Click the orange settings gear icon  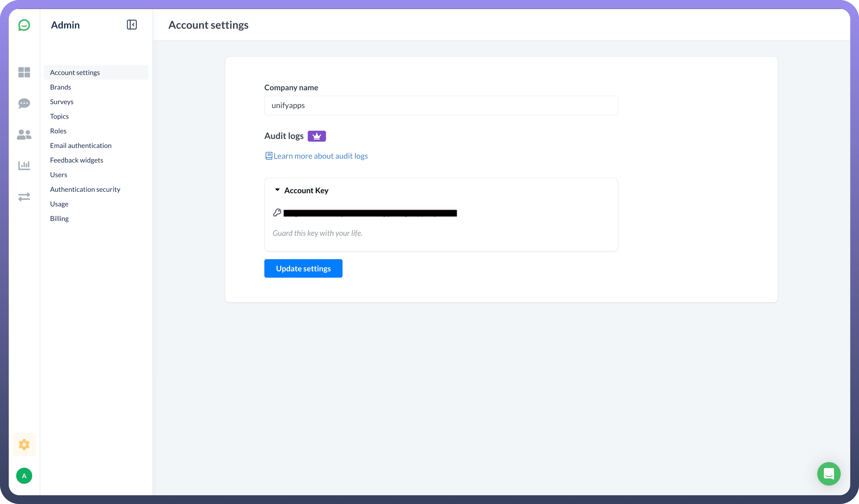(24, 444)
